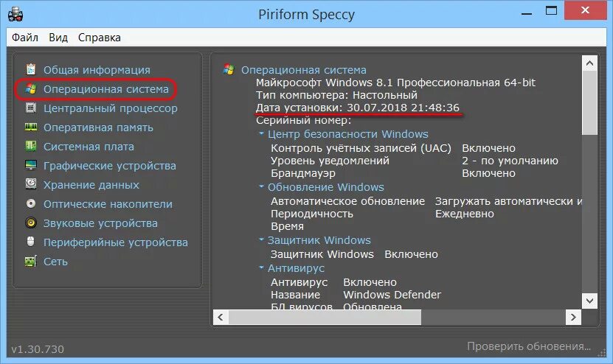The height and width of the screenshot is (364, 613).
Task: Click the Оптические накопители disc icon
Action: (x=31, y=203)
